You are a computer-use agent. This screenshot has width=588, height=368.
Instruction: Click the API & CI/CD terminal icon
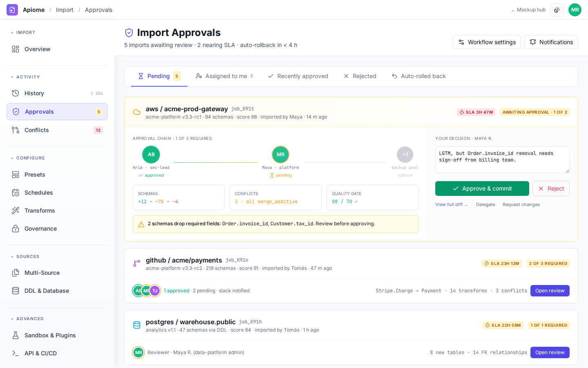point(16,353)
